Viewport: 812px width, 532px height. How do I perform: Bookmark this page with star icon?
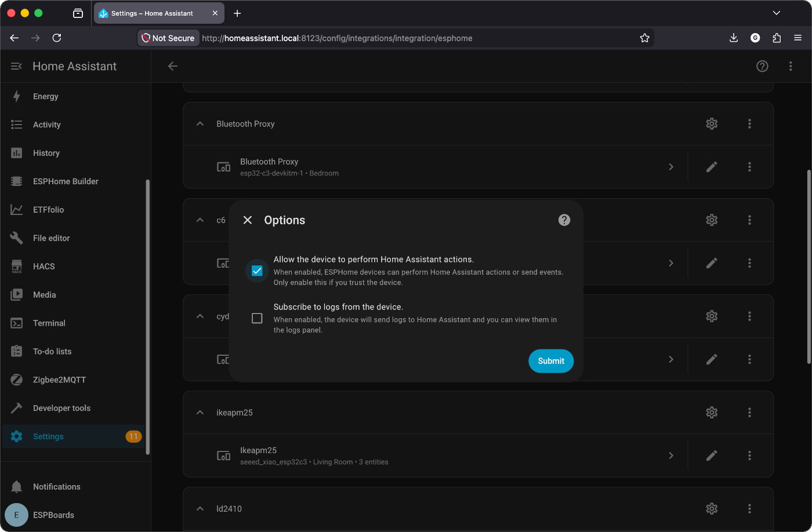644,38
